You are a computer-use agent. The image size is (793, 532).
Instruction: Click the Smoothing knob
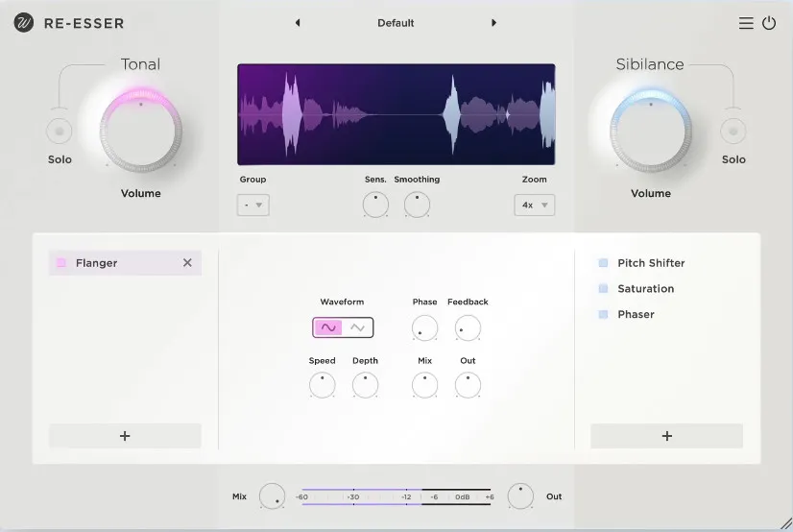click(417, 205)
